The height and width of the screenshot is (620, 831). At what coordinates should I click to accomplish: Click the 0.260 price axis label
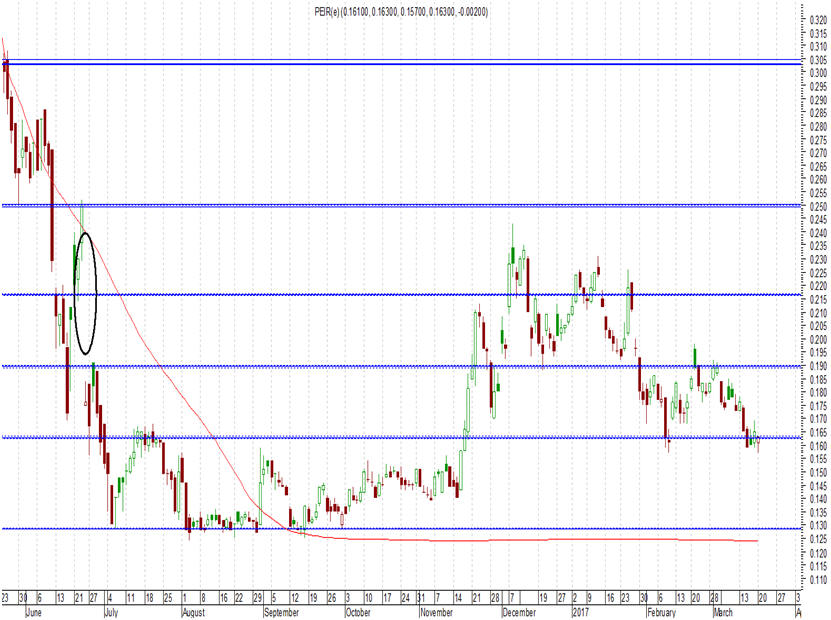coord(818,180)
